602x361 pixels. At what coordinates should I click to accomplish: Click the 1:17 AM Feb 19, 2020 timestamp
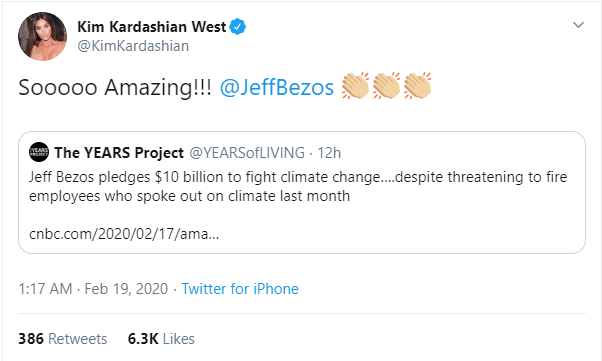(x=93, y=289)
